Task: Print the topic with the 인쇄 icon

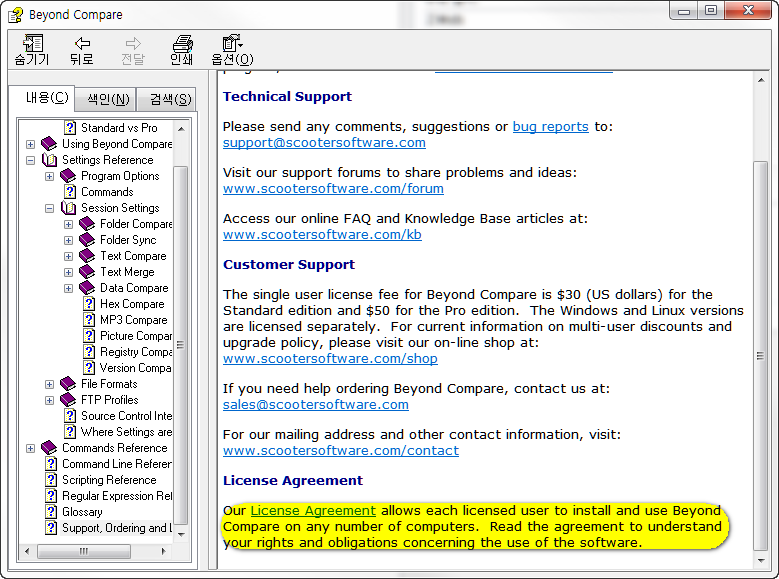Action: (182, 44)
